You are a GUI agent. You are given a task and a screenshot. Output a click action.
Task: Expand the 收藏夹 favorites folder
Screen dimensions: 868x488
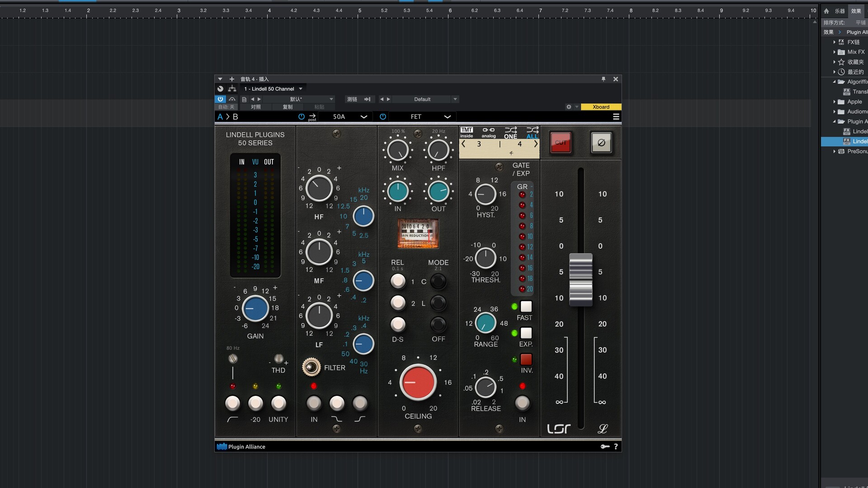click(x=835, y=62)
